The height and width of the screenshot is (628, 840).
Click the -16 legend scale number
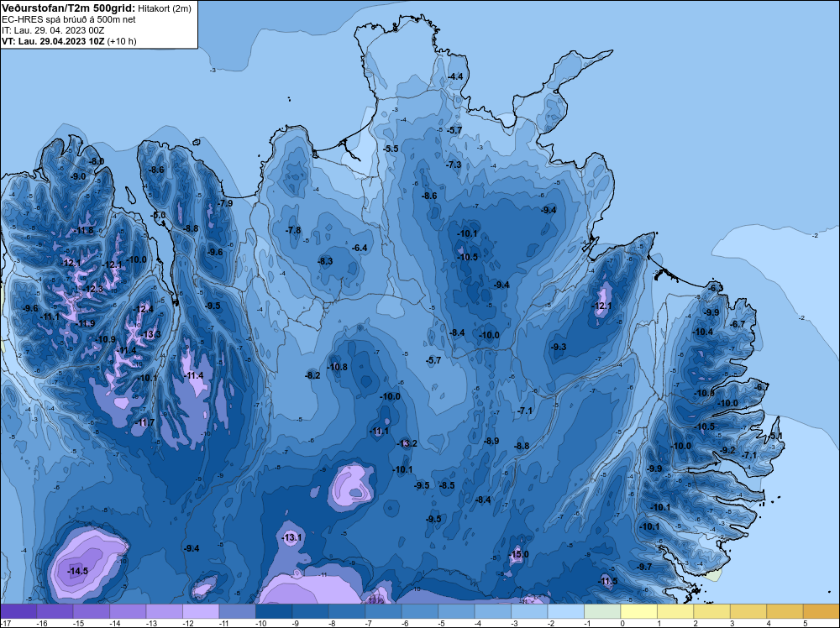42,623
